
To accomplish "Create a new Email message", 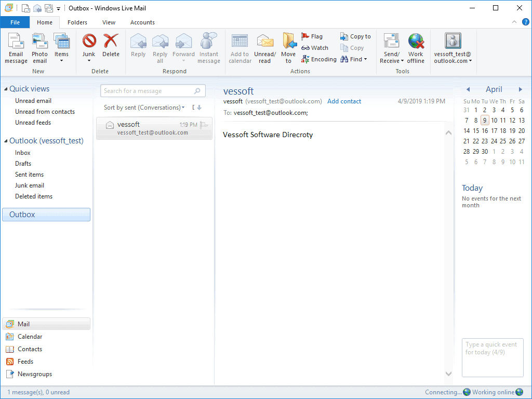I will pyautogui.click(x=16, y=48).
